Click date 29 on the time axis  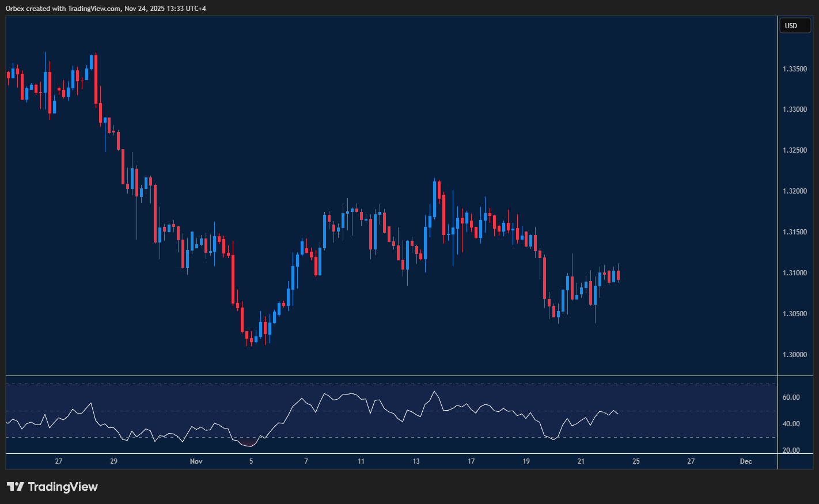(x=113, y=461)
